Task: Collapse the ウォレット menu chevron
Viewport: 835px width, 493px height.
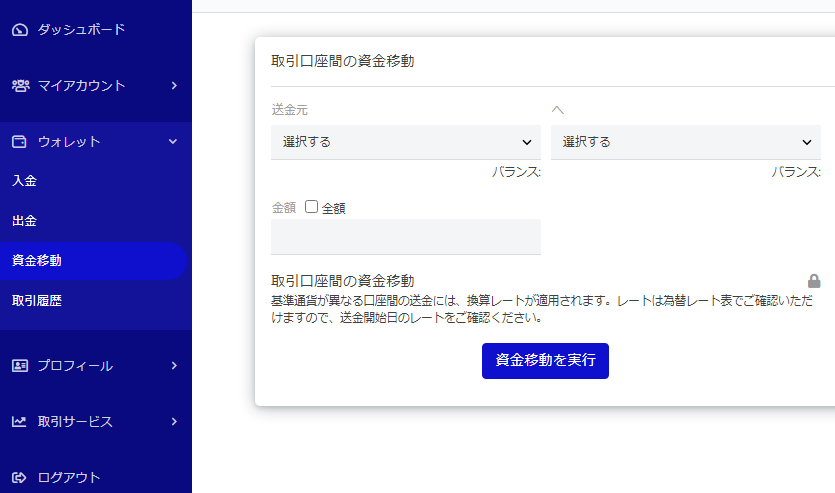Action: coord(174,142)
